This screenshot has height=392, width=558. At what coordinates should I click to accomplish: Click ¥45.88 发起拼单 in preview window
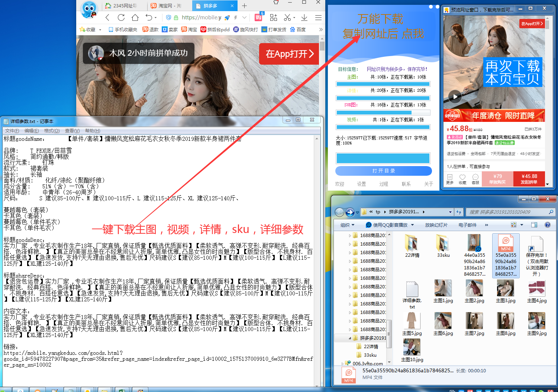point(529,179)
